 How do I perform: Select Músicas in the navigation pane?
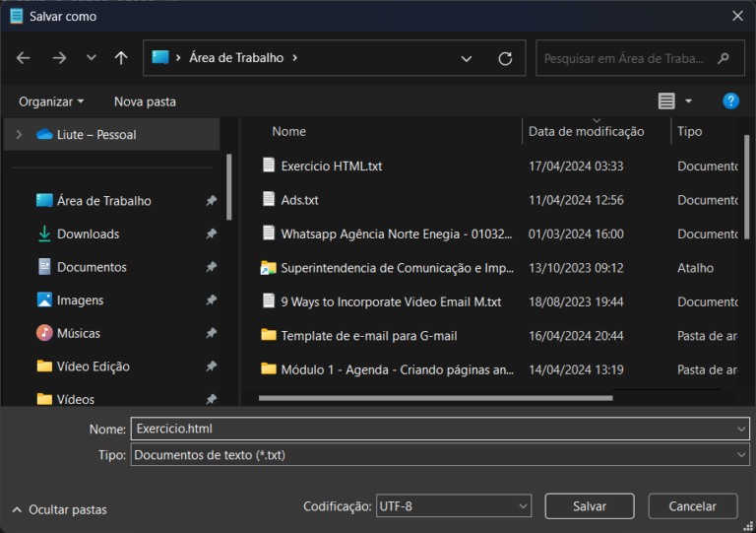pyautogui.click(x=79, y=333)
